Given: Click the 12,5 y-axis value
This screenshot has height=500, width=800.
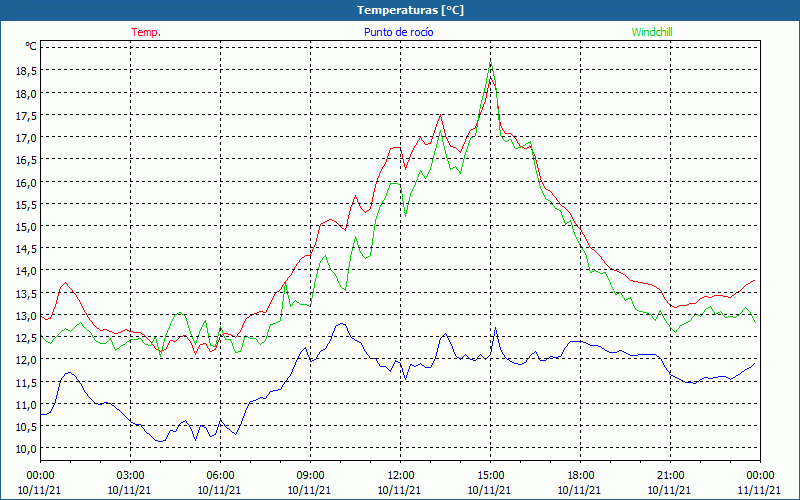Looking at the screenshot, I should [26, 338].
